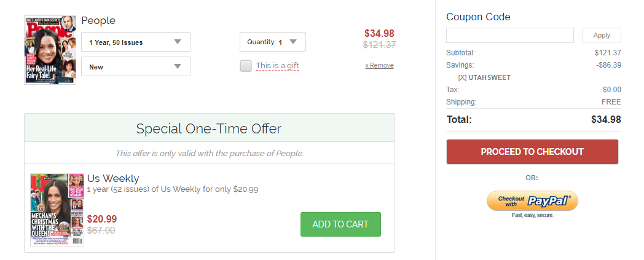This screenshot has height=260, width=644.
Task: Click the $34.98 People sale price
Action: click(x=379, y=33)
